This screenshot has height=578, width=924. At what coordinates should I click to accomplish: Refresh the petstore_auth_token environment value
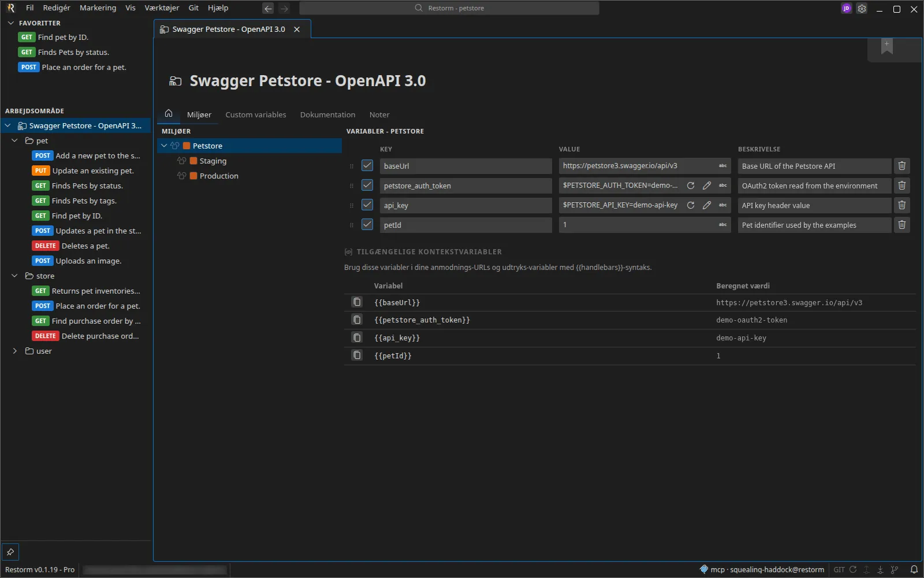(x=690, y=186)
